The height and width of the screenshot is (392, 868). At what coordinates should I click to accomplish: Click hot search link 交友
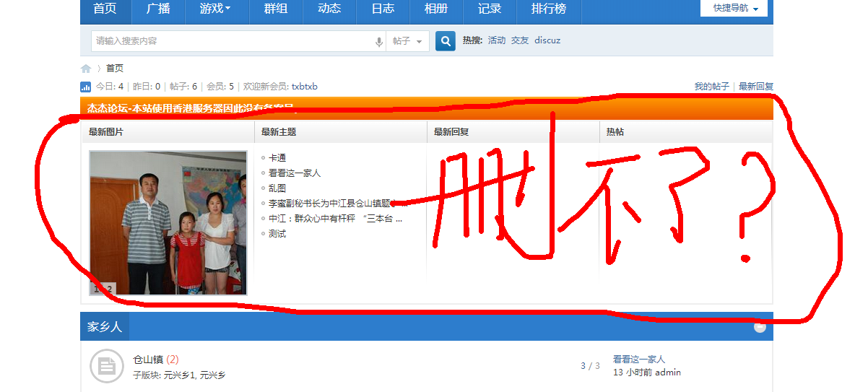(x=520, y=40)
